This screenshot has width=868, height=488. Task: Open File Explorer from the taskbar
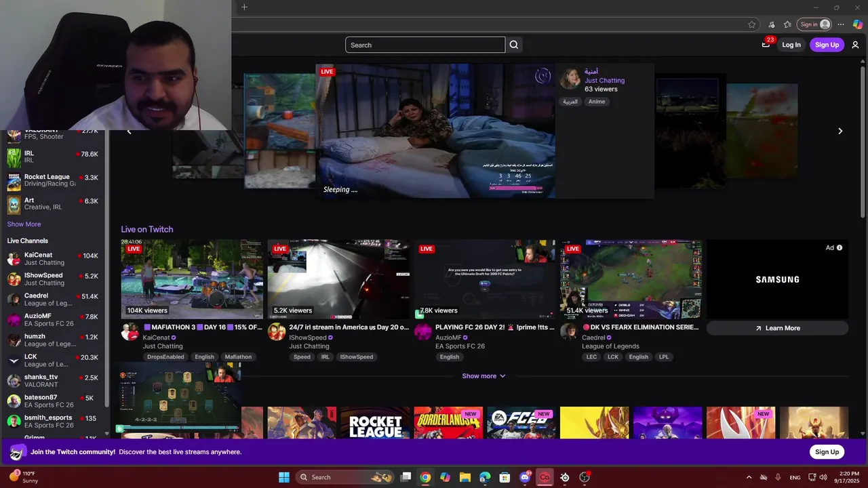pyautogui.click(x=465, y=477)
